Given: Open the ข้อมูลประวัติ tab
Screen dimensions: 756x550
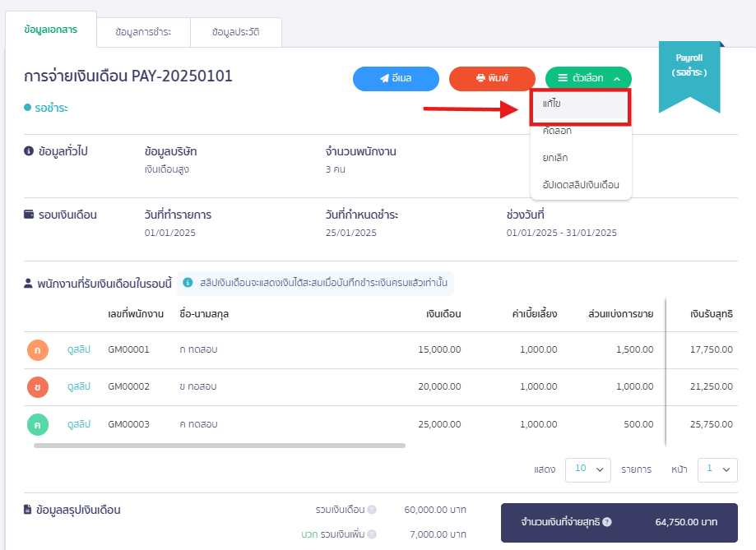Looking at the screenshot, I should tap(235, 32).
